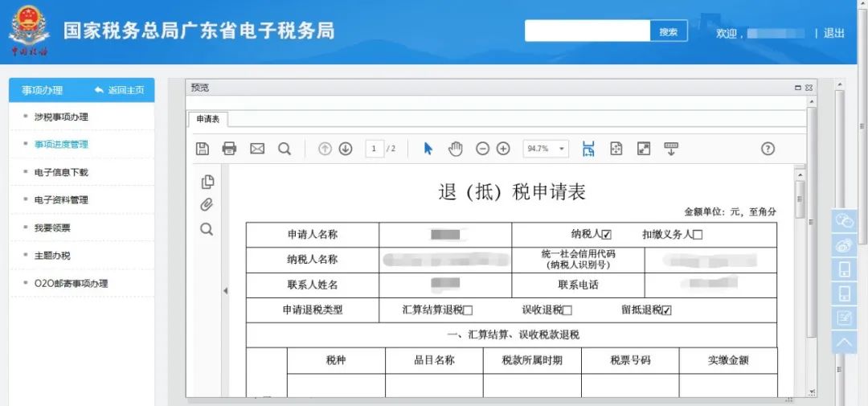
Task: Open 电子资料管理 in the sidebar
Action: 61,200
